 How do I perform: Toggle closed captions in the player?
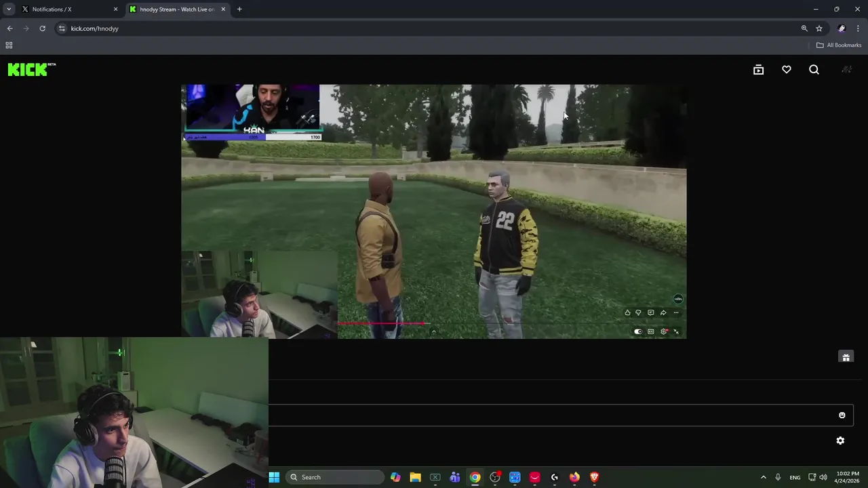pyautogui.click(x=651, y=331)
